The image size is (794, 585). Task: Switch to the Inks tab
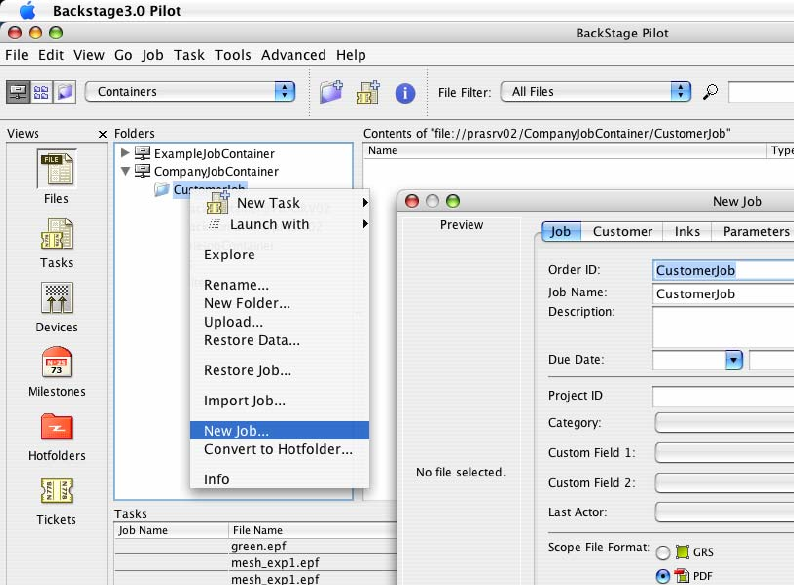pos(687,231)
